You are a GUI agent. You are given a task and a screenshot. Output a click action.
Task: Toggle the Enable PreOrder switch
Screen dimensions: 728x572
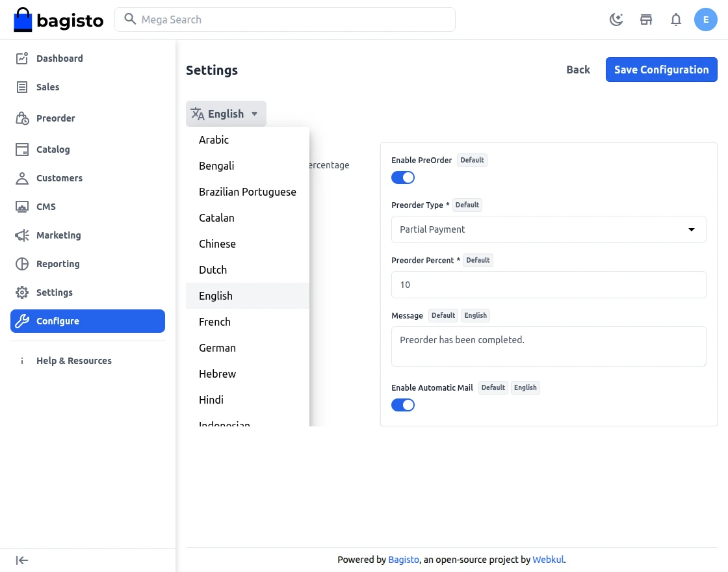[402, 177]
